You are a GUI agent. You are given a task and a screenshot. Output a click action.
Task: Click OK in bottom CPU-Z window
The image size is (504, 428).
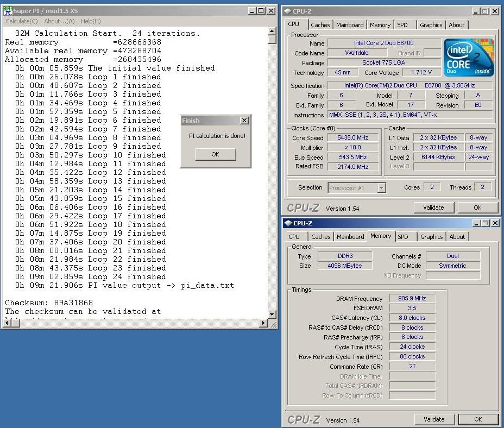[478, 419]
